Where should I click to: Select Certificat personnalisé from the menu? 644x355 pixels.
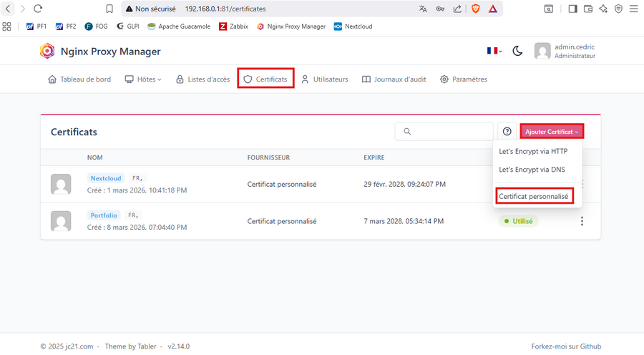[x=534, y=196]
